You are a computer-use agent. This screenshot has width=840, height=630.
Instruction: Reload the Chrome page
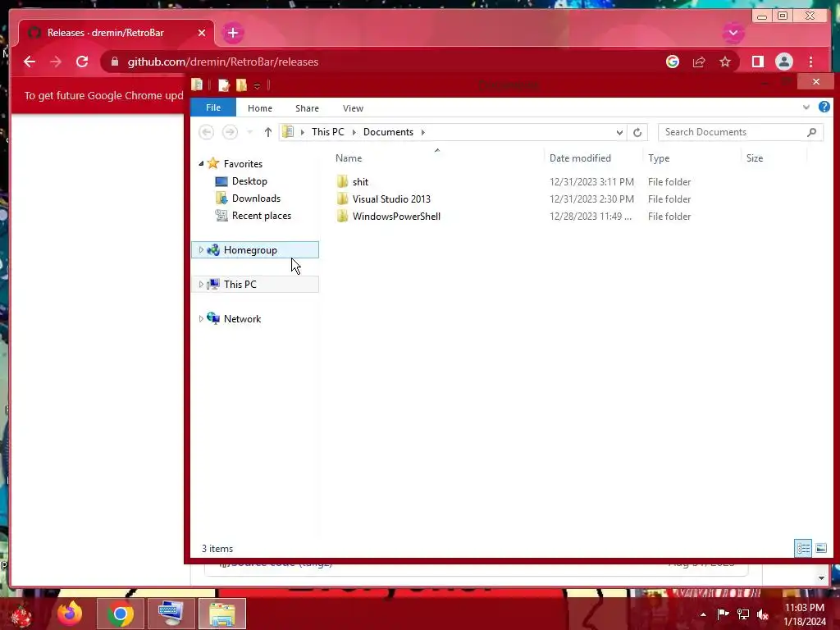click(x=82, y=62)
